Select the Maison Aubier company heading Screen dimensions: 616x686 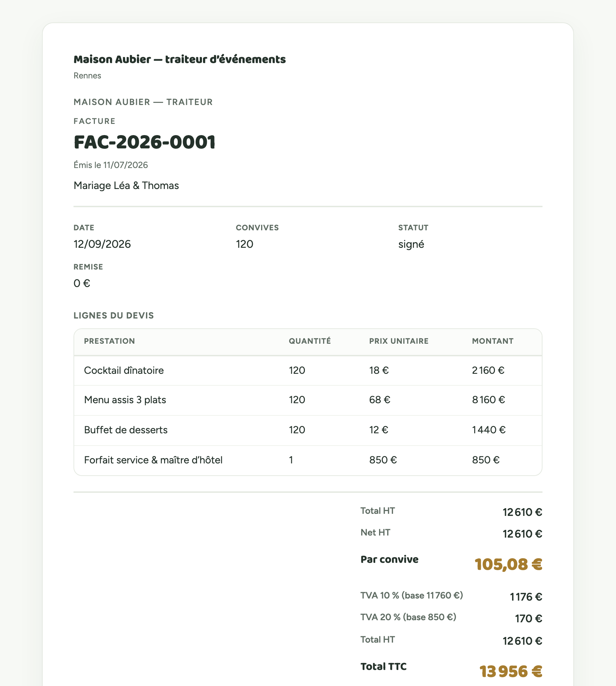[180, 59]
